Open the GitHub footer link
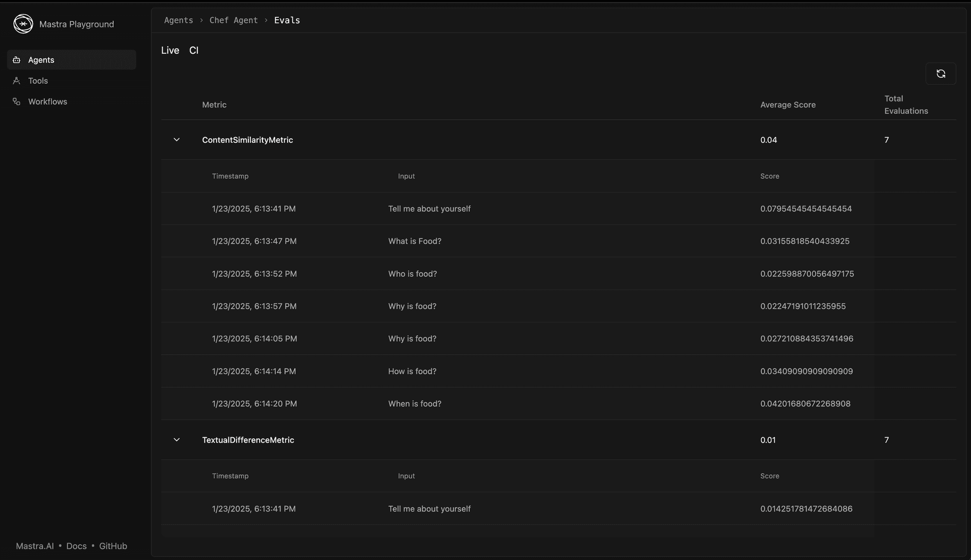 (x=113, y=546)
